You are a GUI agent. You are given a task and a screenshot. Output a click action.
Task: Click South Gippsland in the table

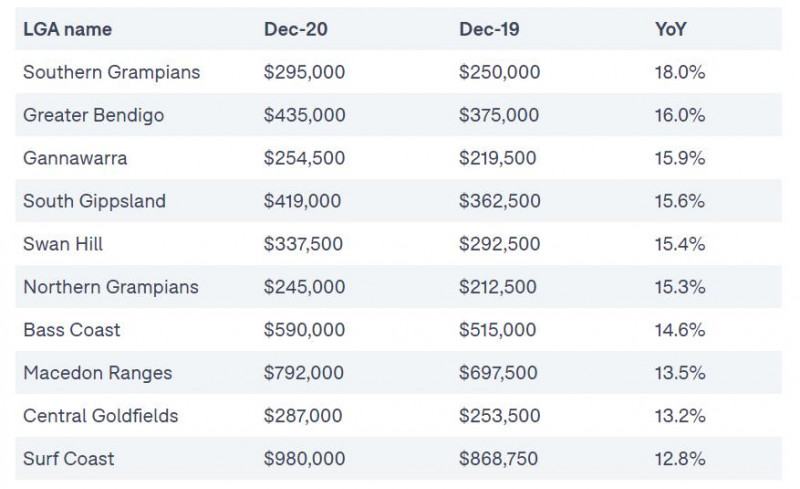(x=94, y=201)
